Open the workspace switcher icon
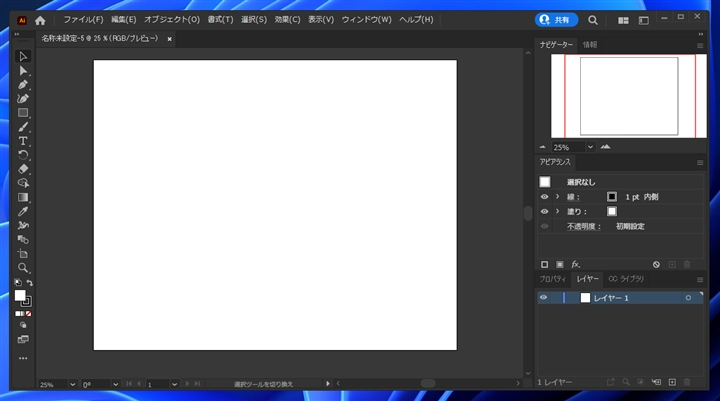This screenshot has height=401, width=720. point(644,20)
